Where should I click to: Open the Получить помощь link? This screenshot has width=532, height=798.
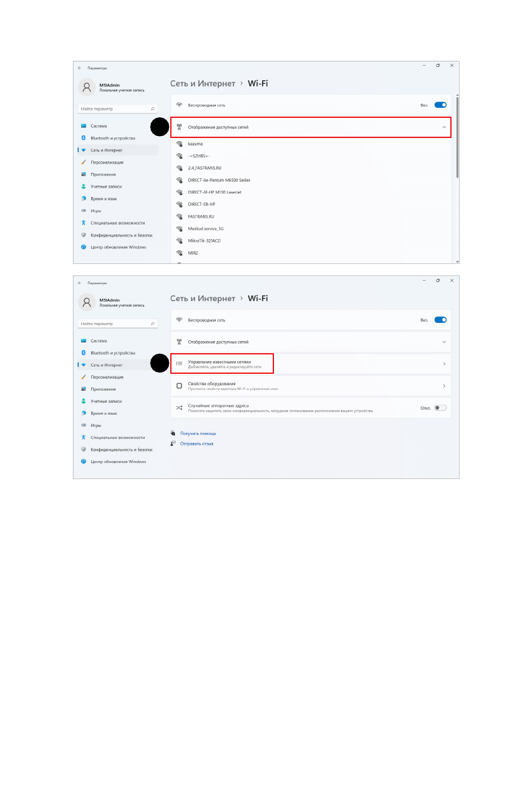[x=198, y=434]
